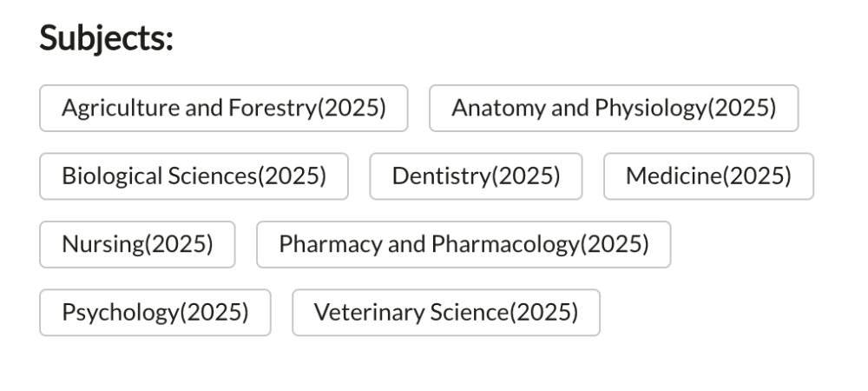Open the Anatomy and Physiology(2025) subject
The image size is (868, 391).
pos(614,108)
